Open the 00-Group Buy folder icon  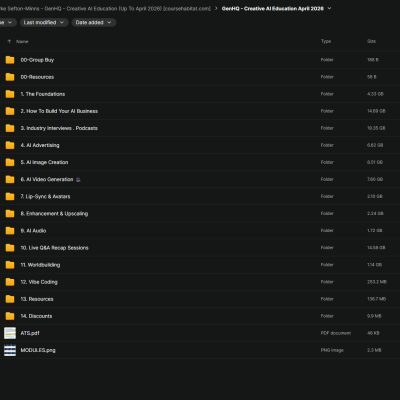pyautogui.click(x=10, y=60)
